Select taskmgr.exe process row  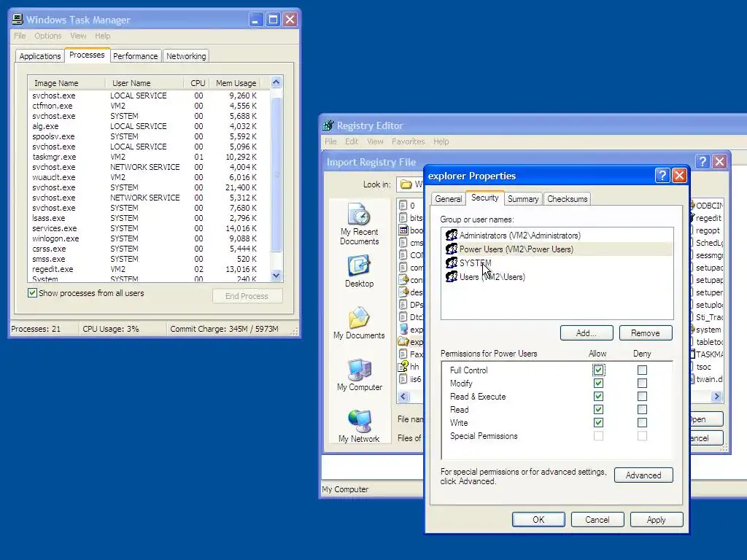[149, 157]
